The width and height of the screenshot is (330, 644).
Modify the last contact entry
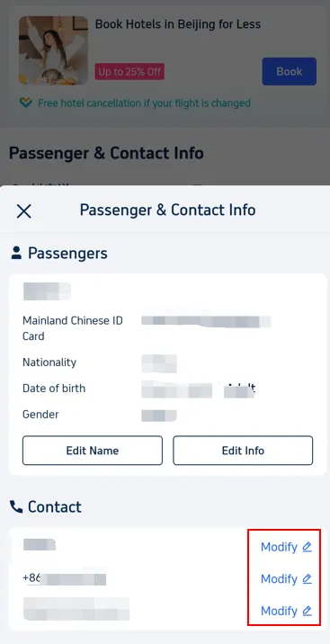(286, 611)
